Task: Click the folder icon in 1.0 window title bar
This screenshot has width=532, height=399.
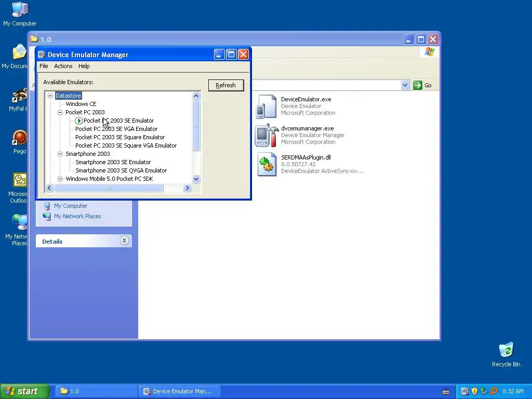Action: [x=34, y=39]
